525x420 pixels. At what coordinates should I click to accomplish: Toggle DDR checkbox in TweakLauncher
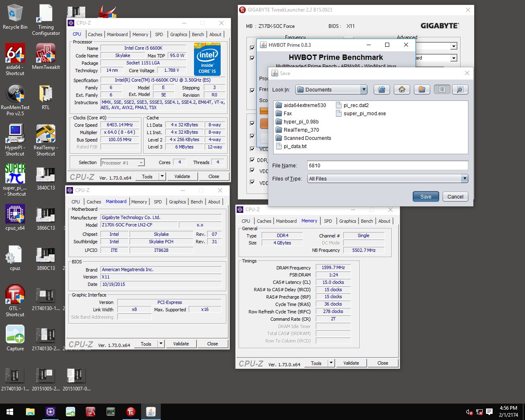252,160
